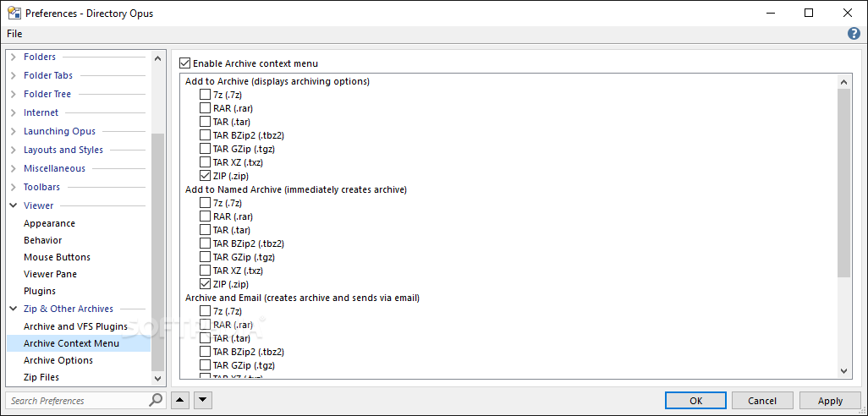Check TAR GZip under Add to Archive
This screenshot has height=416, width=868.
[x=206, y=149]
